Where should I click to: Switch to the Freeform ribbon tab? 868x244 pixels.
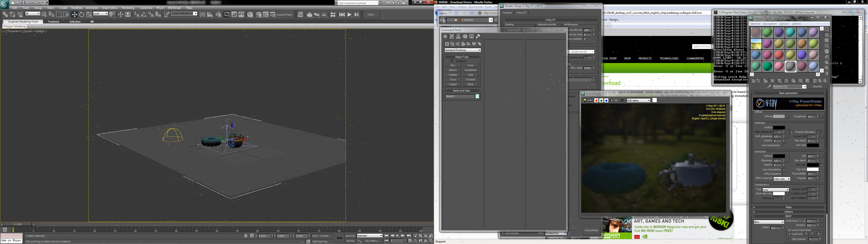pos(54,22)
